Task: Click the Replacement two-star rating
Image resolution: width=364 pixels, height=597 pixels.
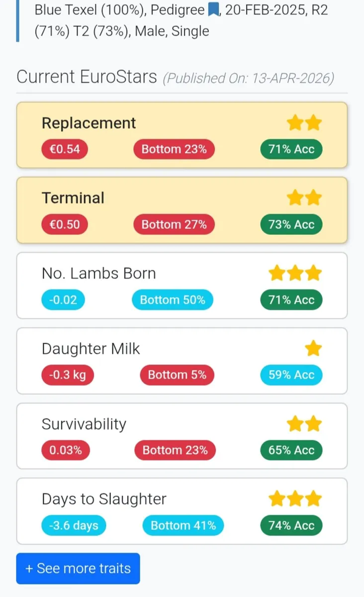Action: (304, 123)
